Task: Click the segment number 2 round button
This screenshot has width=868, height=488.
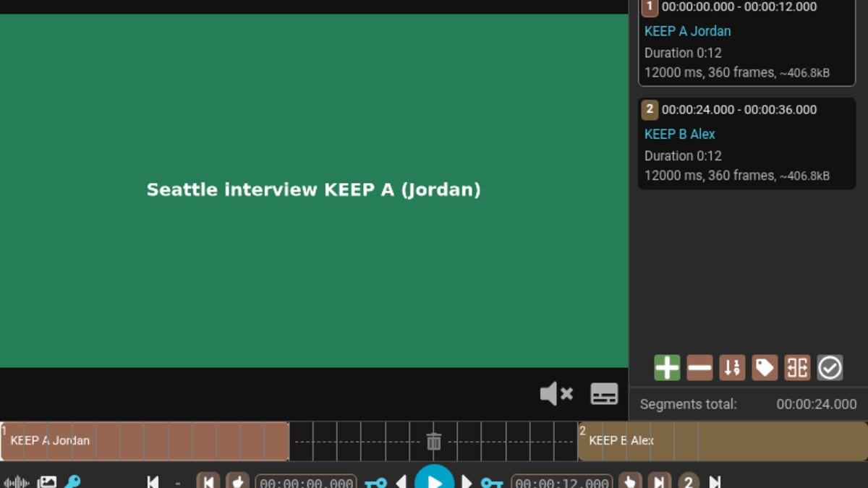Action: click(x=689, y=481)
